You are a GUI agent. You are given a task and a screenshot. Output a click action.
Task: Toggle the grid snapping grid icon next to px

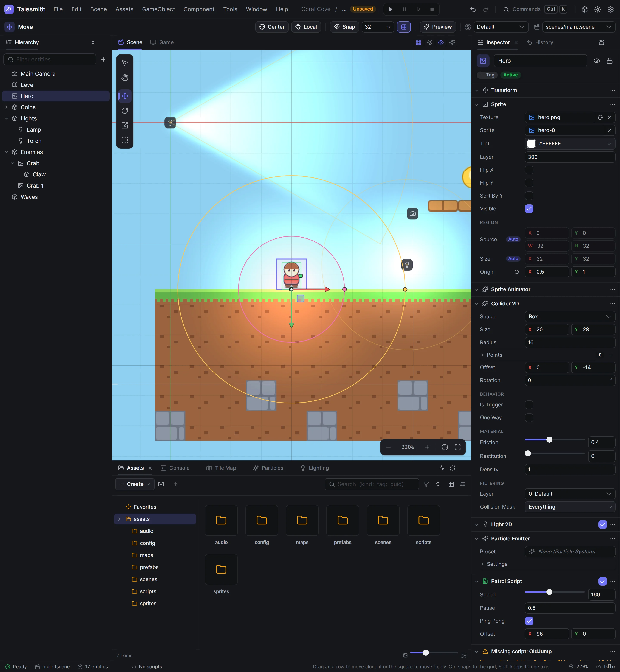pyautogui.click(x=404, y=27)
